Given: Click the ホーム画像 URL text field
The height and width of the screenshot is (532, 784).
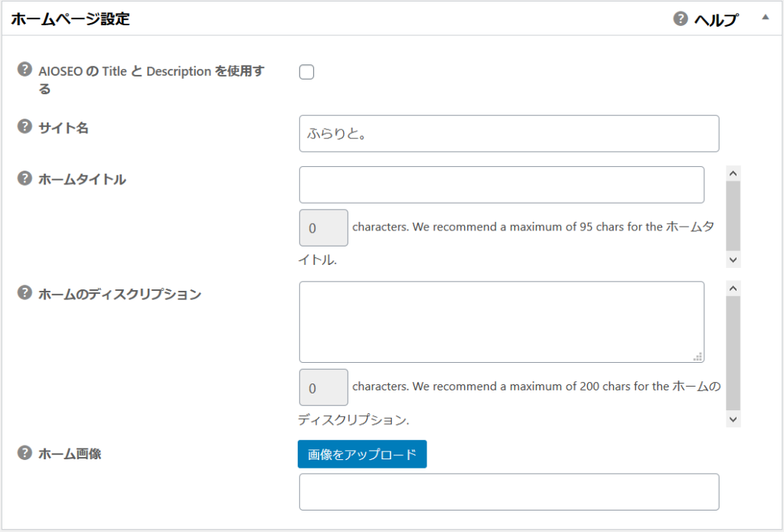Looking at the screenshot, I should click(508, 491).
